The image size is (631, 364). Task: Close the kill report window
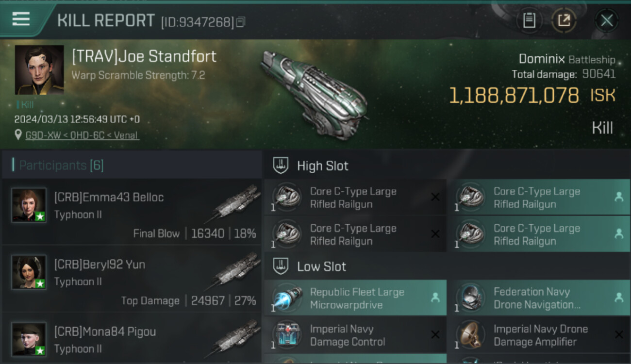pos(606,20)
